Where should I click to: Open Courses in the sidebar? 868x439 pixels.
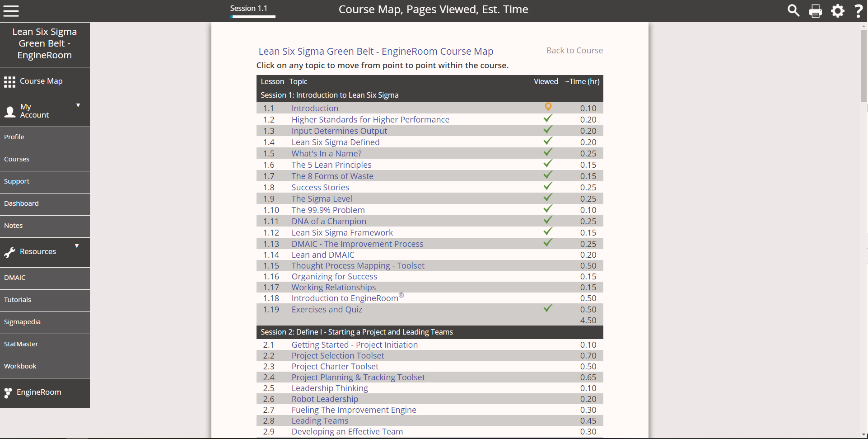(x=45, y=160)
